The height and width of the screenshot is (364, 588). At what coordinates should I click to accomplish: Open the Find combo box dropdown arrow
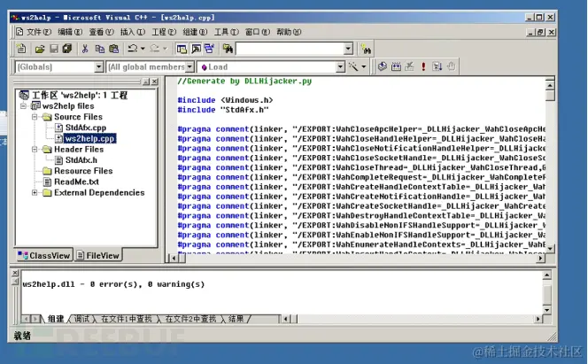pyautogui.click(x=348, y=49)
